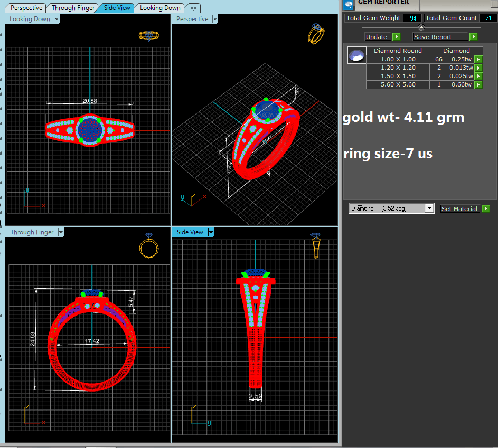Click the Set Material button label
Viewport: 498px width, 448px height.
459,209
